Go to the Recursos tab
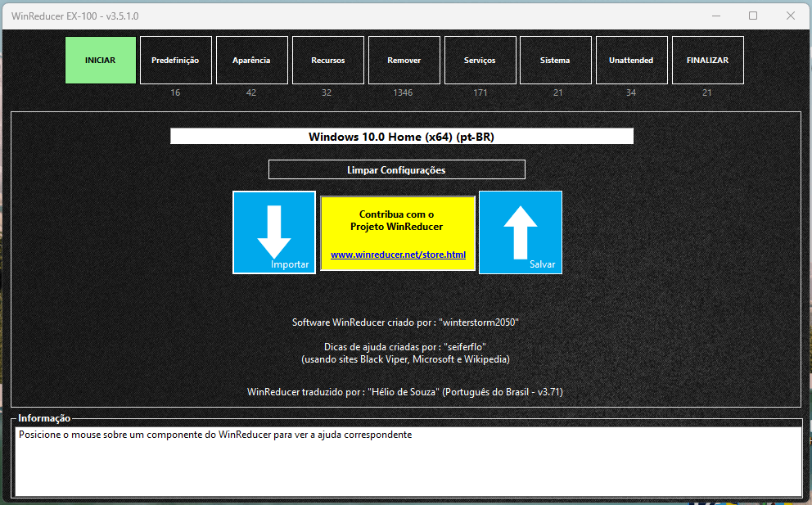 328,60
